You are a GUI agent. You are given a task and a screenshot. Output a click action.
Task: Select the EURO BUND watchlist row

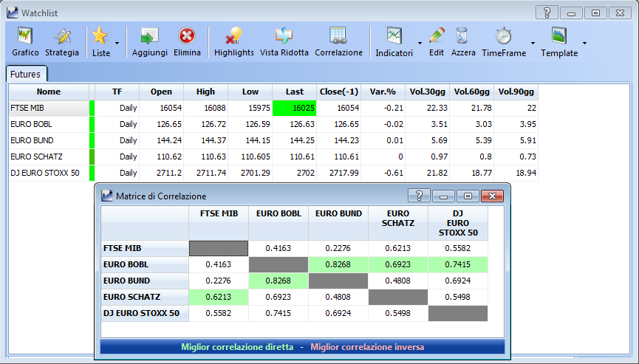click(273, 140)
